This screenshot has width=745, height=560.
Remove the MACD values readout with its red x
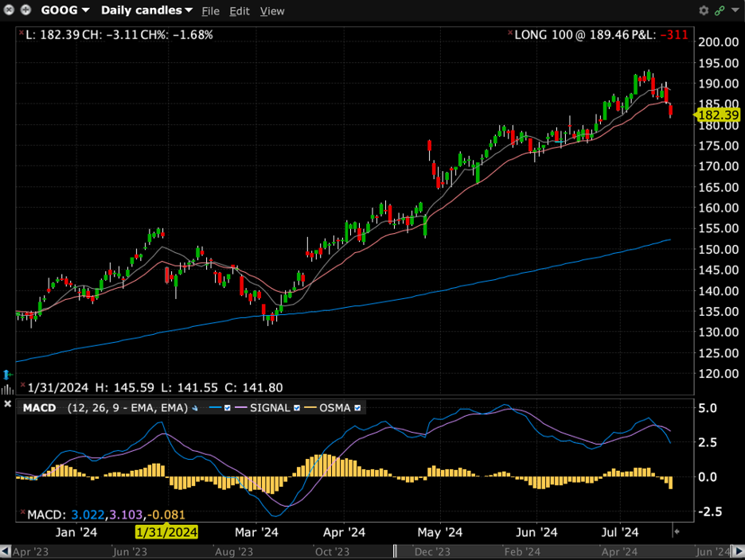(22, 511)
